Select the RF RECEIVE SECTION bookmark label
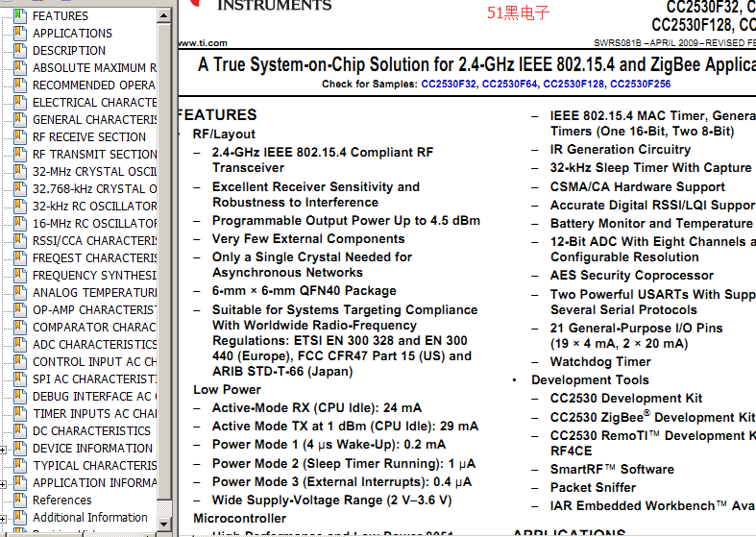The width and height of the screenshot is (756, 537). coord(89,137)
